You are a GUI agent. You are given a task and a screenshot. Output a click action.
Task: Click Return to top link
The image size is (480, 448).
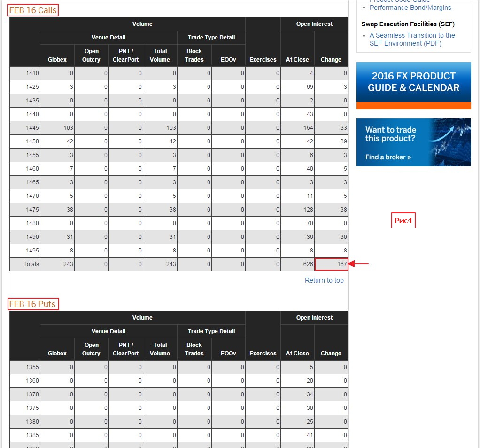coord(324,280)
